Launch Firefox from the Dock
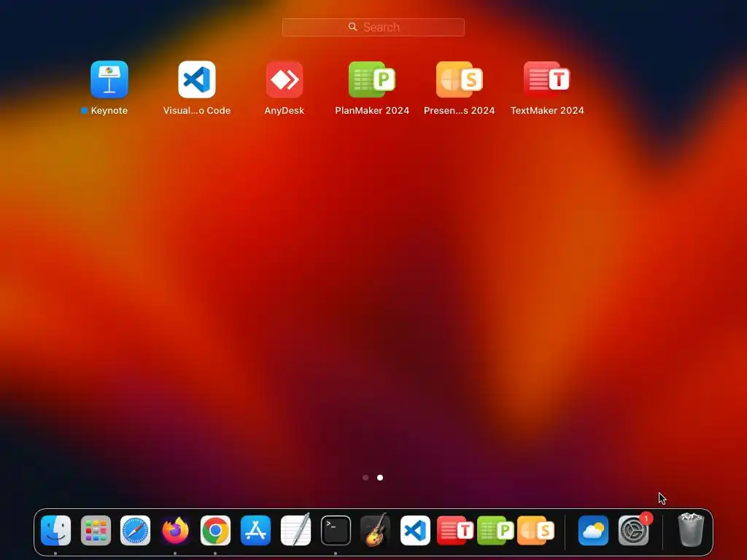Image resolution: width=747 pixels, height=560 pixels. [175, 530]
